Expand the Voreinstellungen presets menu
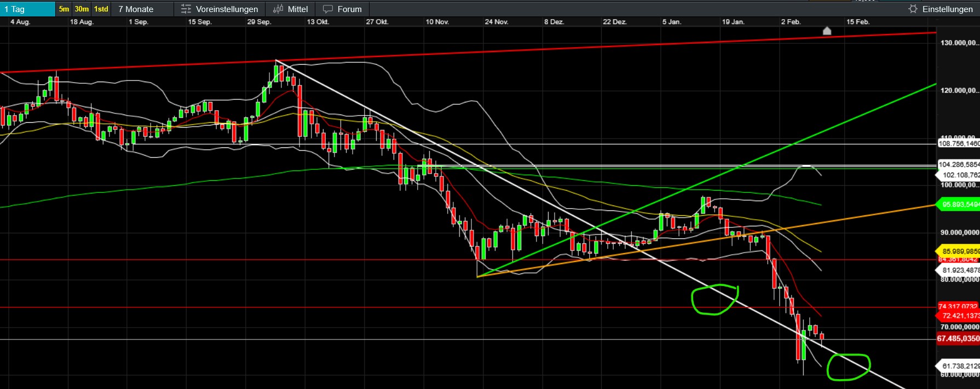This screenshot has width=980, height=389. [x=227, y=9]
